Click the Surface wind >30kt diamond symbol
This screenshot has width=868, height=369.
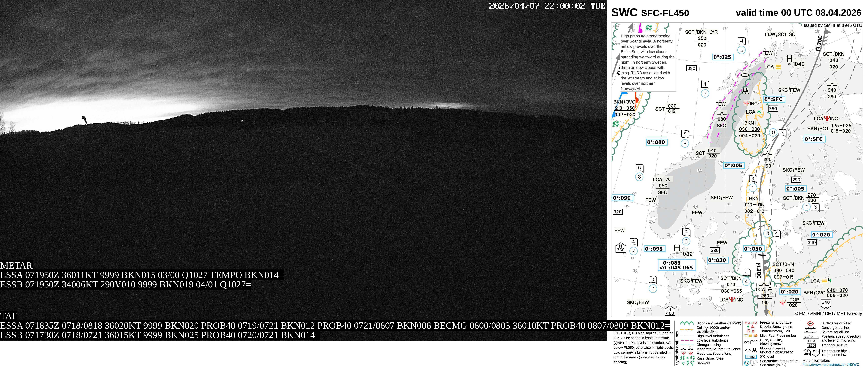coord(810,324)
